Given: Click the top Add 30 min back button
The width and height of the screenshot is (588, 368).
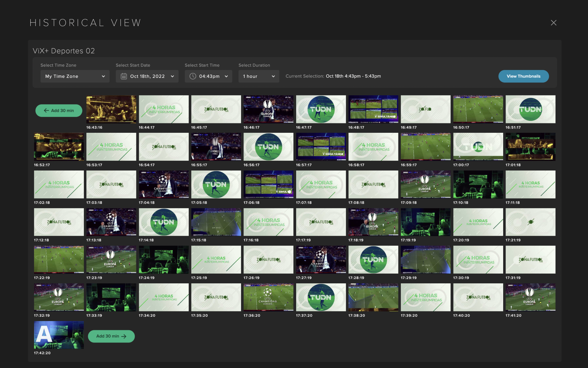Looking at the screenshot, I should click(59, 111).
